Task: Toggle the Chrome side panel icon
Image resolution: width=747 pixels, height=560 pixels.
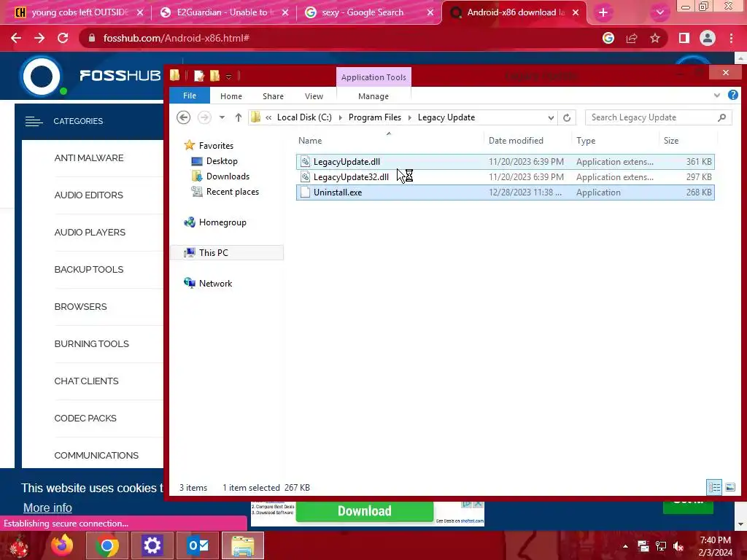Action: tap(684, 38)
